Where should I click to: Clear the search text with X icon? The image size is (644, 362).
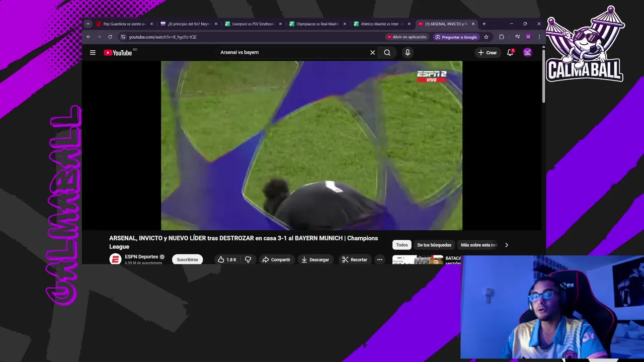372,52
